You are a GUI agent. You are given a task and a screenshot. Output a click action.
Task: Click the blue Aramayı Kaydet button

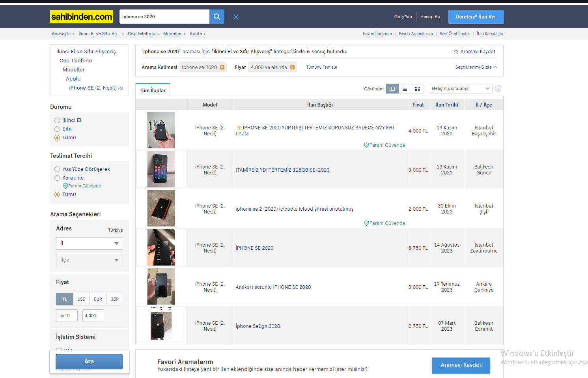tap(461, 365)
